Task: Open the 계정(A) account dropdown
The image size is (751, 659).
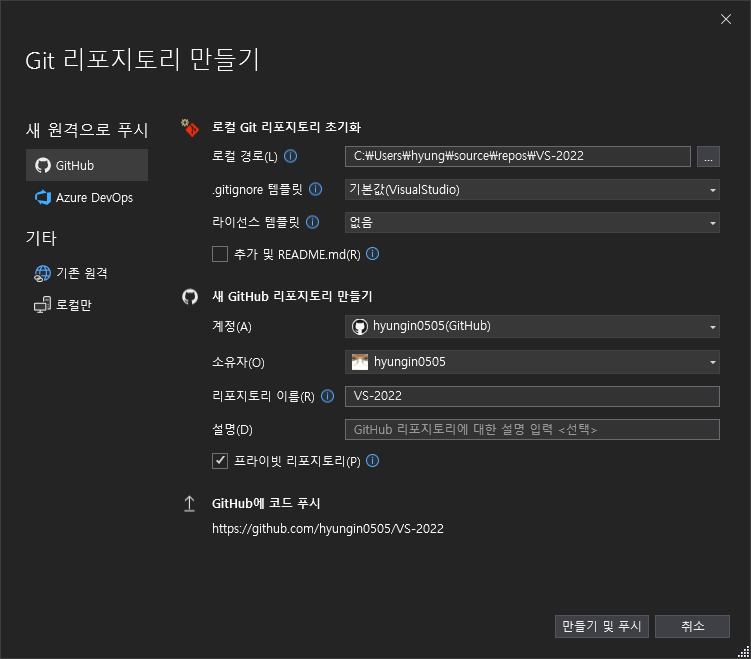Action: 532,327
